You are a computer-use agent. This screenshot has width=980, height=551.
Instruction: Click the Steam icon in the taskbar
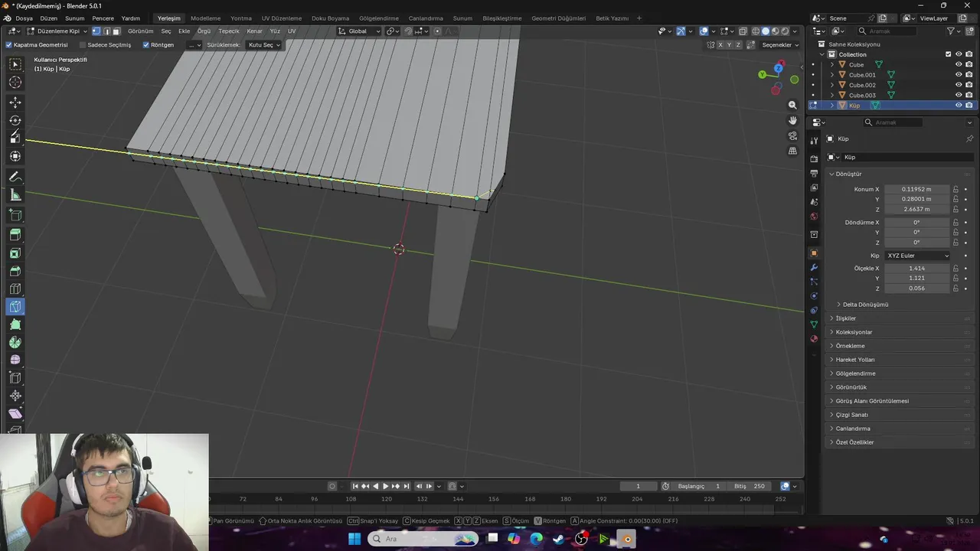[x=559, y=539]
